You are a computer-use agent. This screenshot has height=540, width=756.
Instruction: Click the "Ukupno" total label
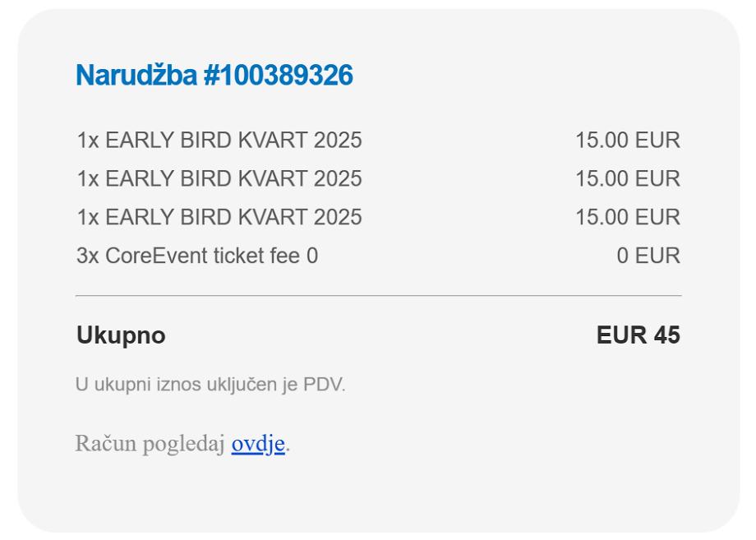[121, 335]
